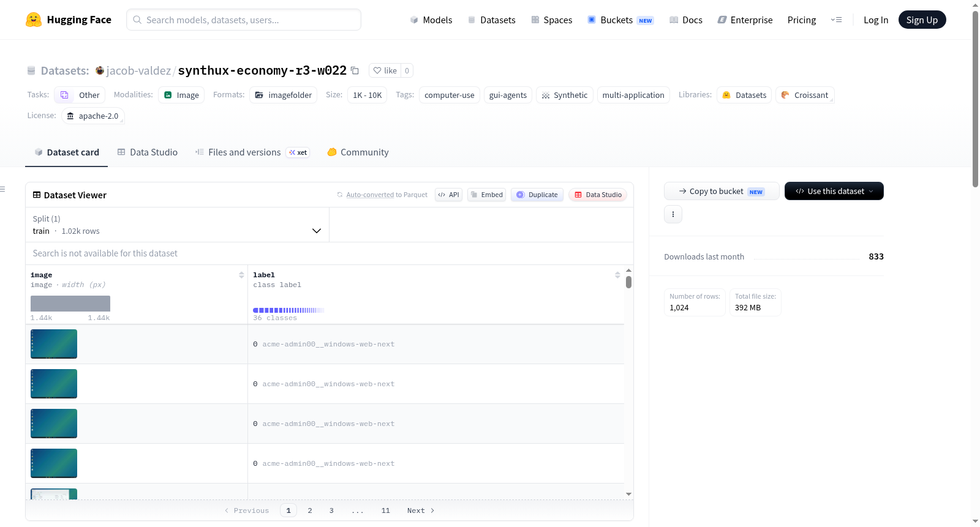Open the first row image thumbnail
The width and height of the screenshot is (980, 527).
click(54, 344)
